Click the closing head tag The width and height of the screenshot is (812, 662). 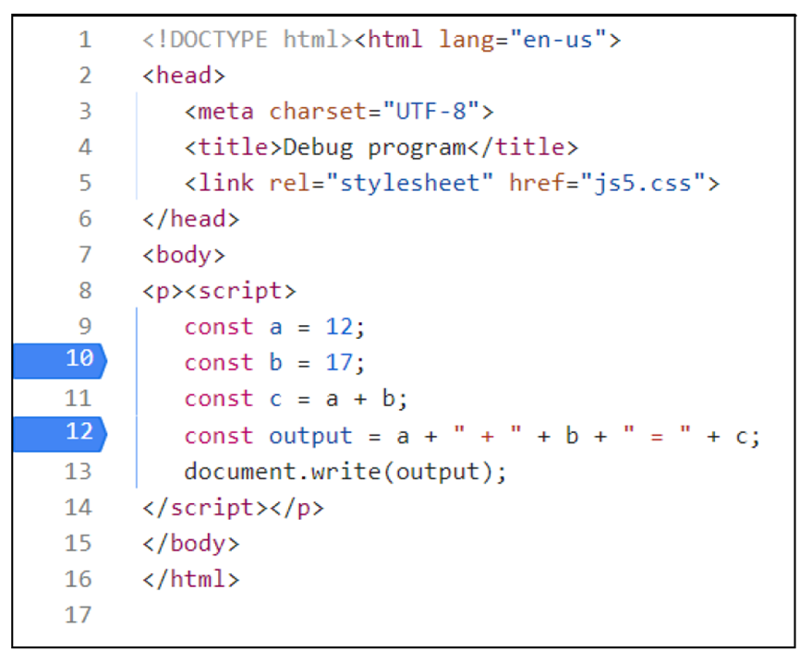pyautogui.click(x=190, y=219)
